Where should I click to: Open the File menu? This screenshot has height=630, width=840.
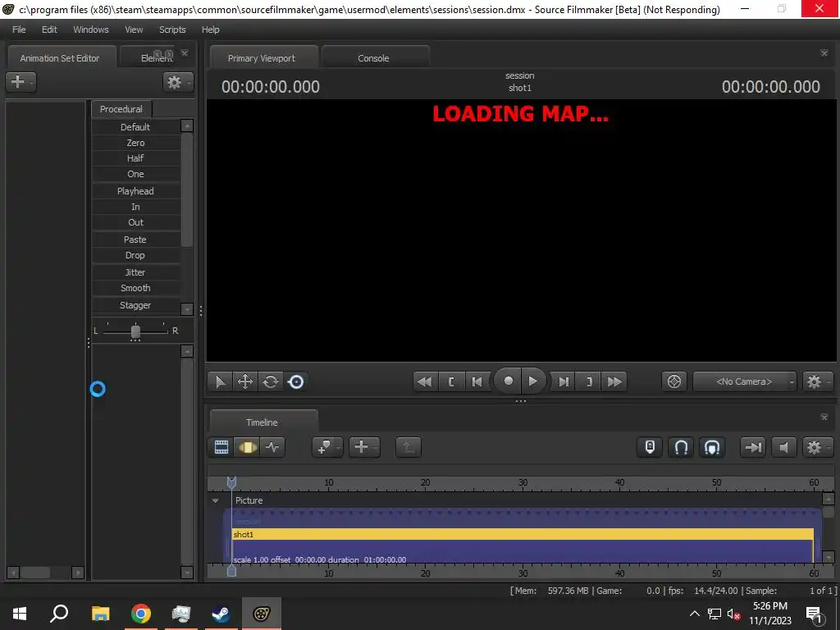(19, 30)
